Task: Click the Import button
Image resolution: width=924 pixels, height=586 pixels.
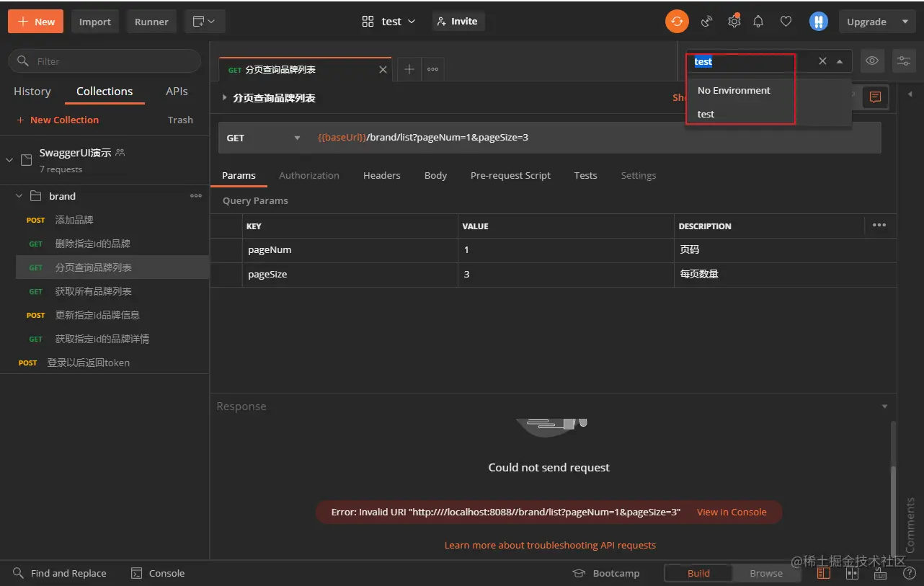Action: [95, 22]
